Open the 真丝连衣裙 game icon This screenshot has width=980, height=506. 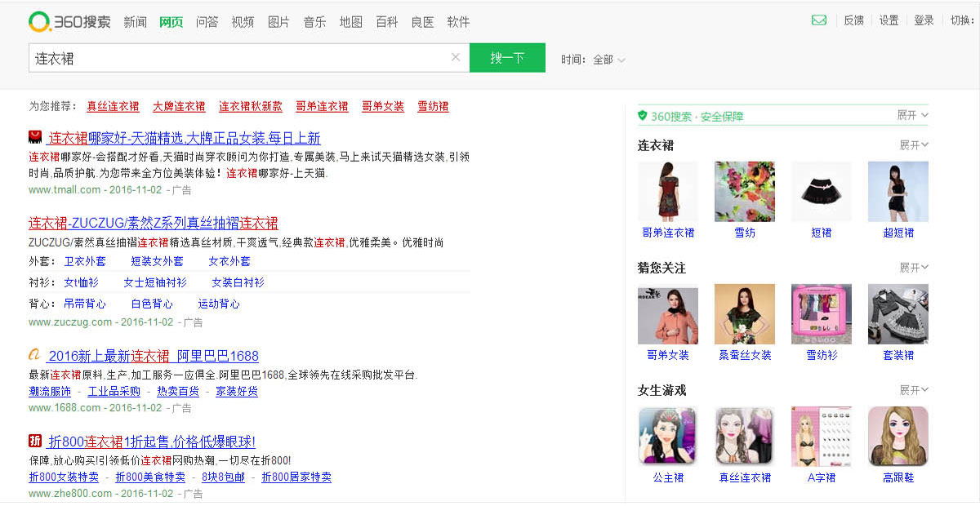(x=745, y=437)
